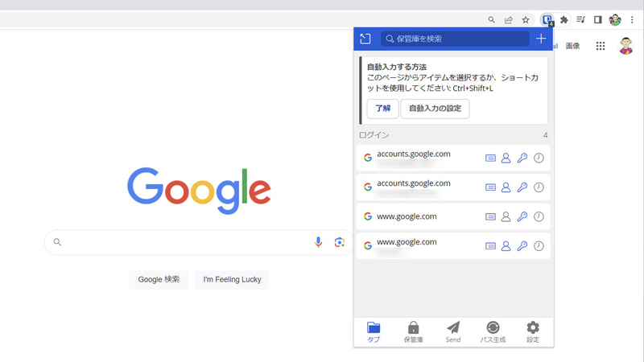Copy username of first accounts.google.com entry

[506, 158]
